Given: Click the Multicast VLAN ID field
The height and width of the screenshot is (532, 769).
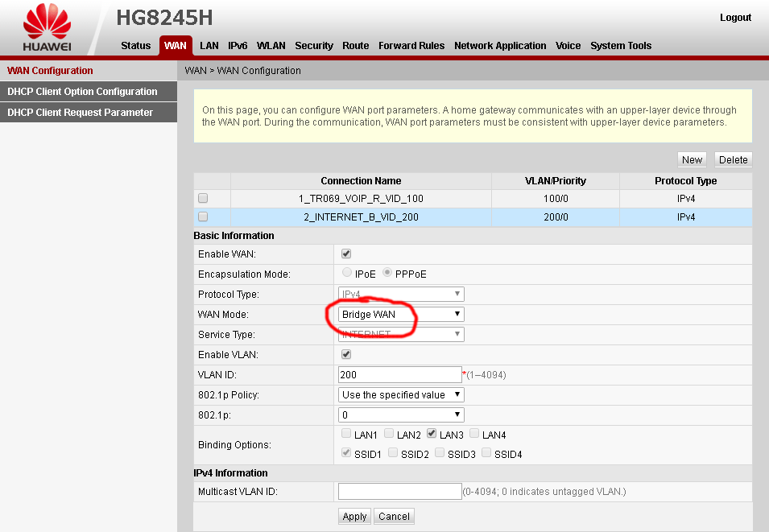Looking at the screenshot, I should click(399, 491).
